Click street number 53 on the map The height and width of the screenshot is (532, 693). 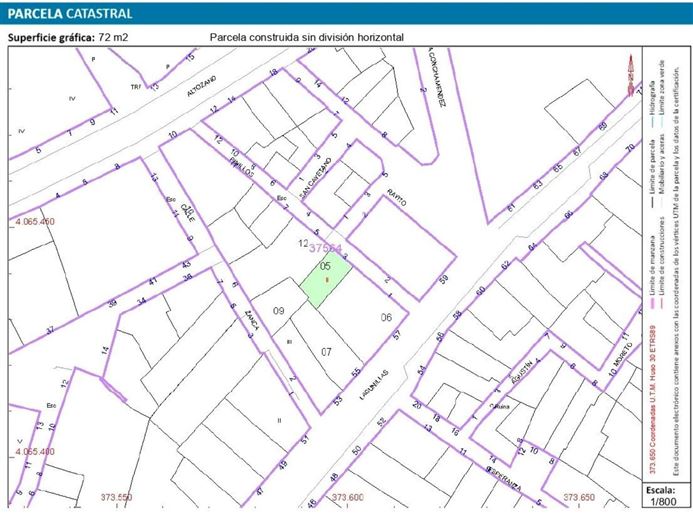(x=338, y=401)
